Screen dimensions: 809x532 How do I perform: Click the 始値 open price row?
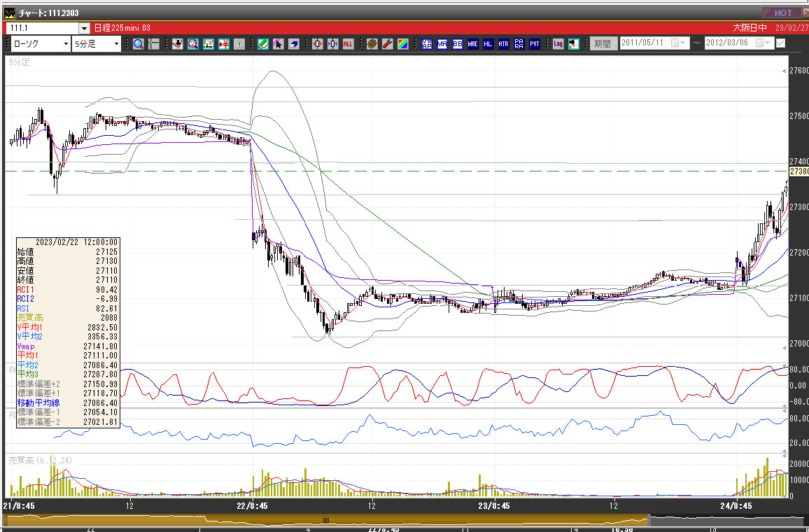(x=68, y=252)
